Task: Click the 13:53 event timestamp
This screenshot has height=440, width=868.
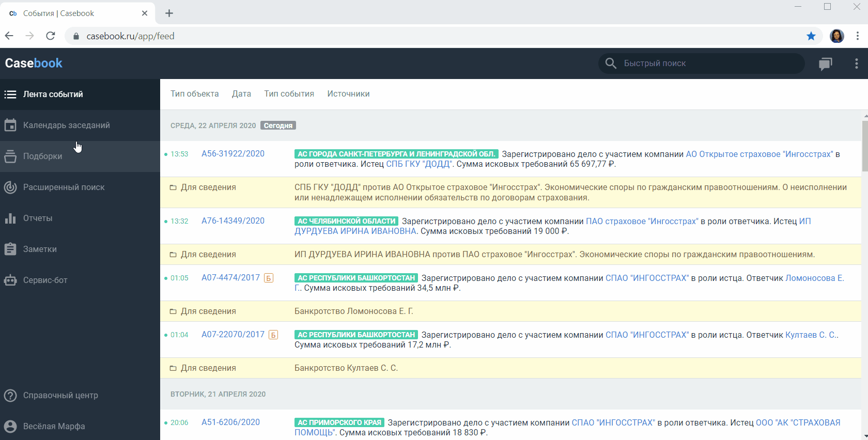Action: [179, 154]
